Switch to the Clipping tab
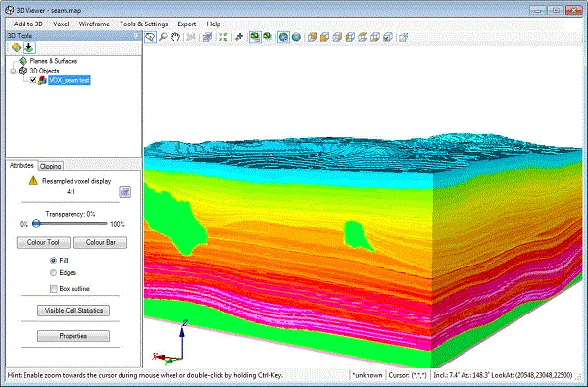This screenshot has width=588, height=387. tap(50, 166)
